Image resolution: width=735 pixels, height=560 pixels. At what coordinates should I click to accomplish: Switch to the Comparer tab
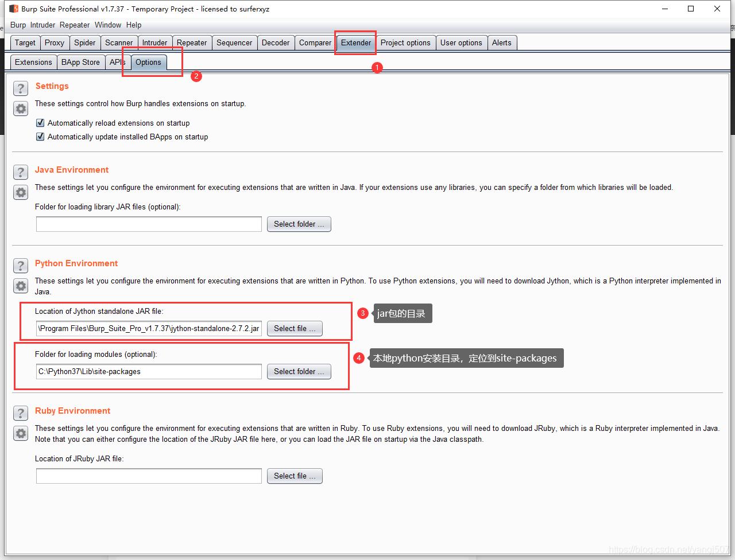tap(315, 42)
